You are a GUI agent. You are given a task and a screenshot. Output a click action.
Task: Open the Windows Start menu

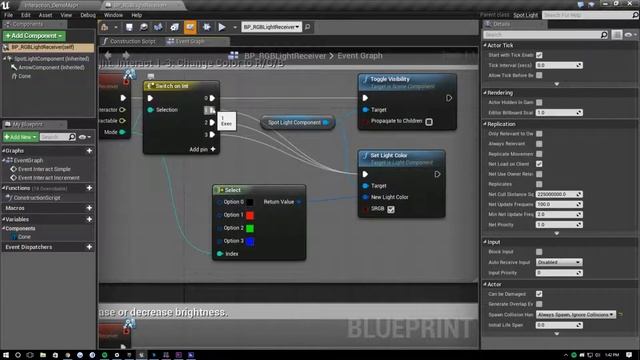tap(6, 355)
